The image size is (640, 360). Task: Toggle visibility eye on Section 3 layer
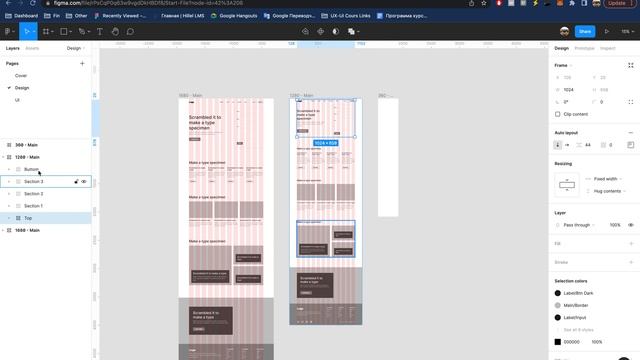coord(84,181)
